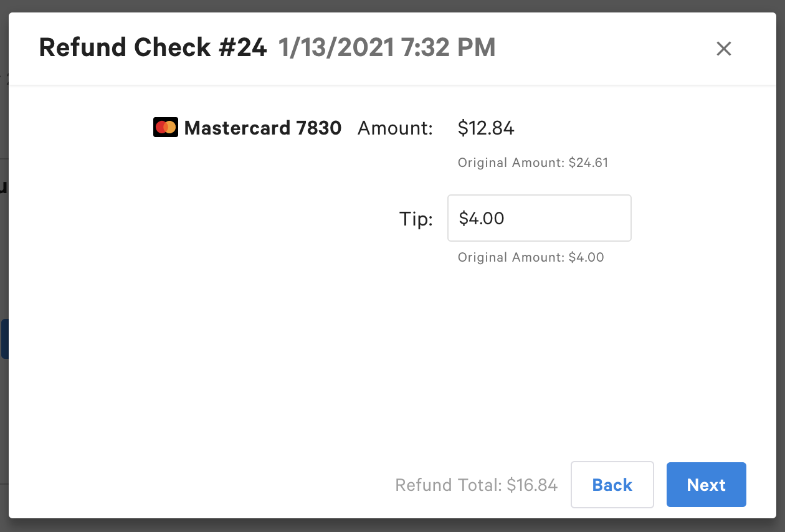Click the Tip label beside the input
The height and width of the screenshot is (532, 785).
[x=416, y=219]
